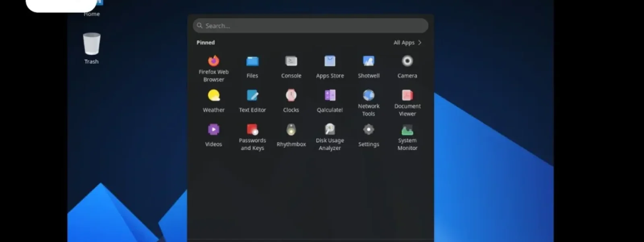Click the magnifier icon in search bar

[200, 25]
